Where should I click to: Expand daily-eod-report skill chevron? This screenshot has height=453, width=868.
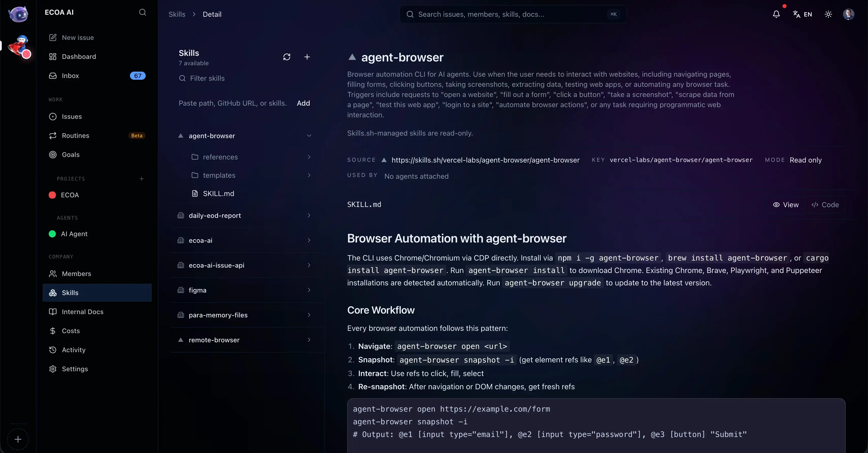(309, 215)
